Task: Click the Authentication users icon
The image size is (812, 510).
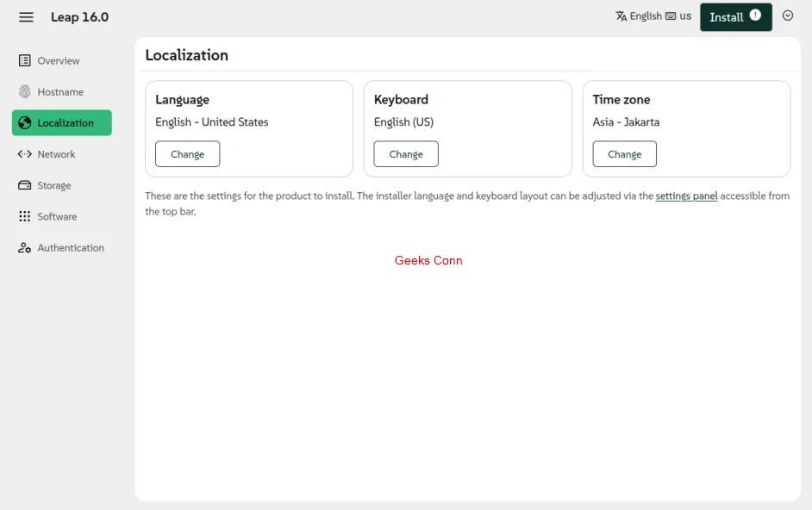Action: tap(24, 247)
